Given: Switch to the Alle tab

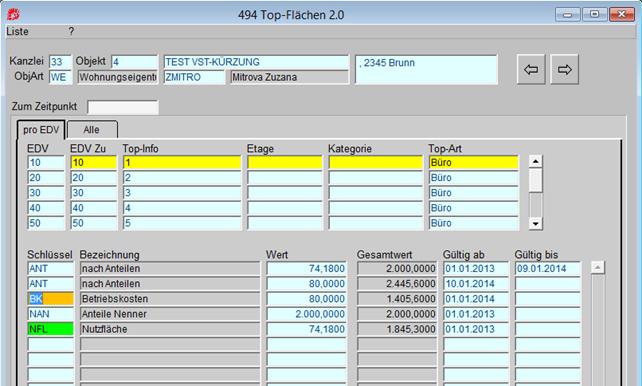Looking at the screenshot, I should coord(92,130).
